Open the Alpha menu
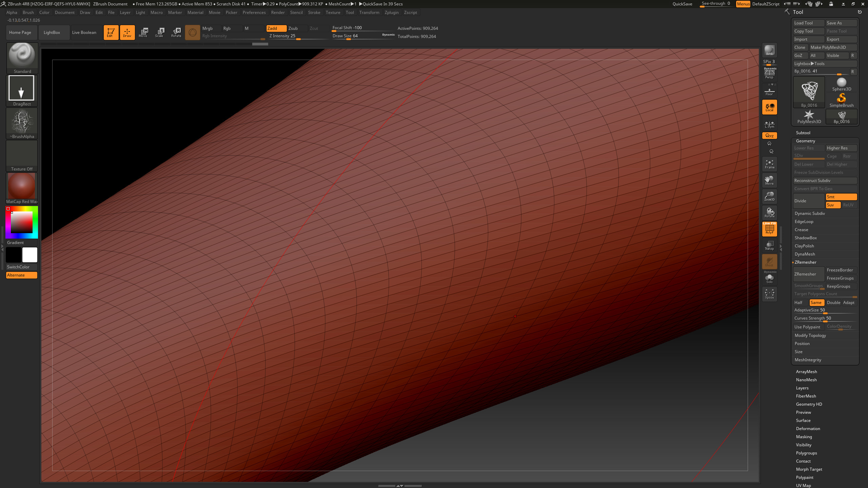The image size is (868, 488). click(x=12, y=13)
